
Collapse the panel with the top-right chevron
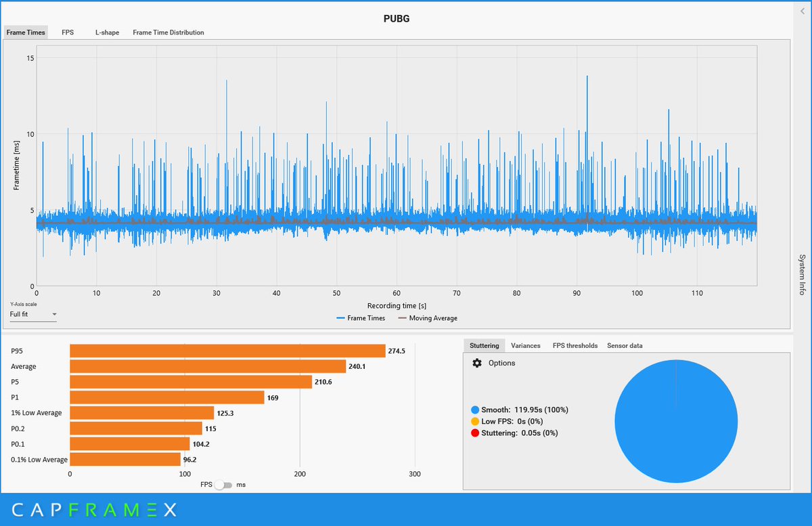point(803,11)
